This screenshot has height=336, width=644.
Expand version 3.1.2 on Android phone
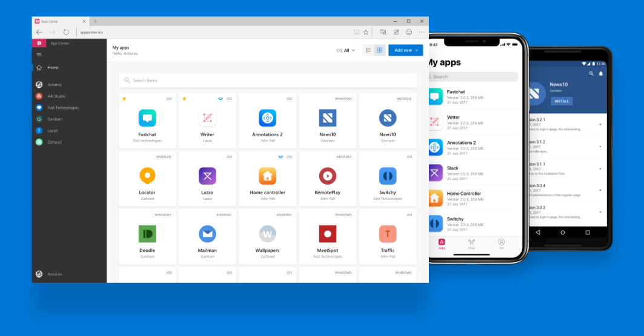600,147
